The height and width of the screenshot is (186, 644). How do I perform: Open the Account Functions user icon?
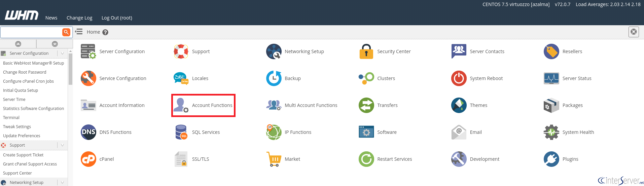coord(181,105)
